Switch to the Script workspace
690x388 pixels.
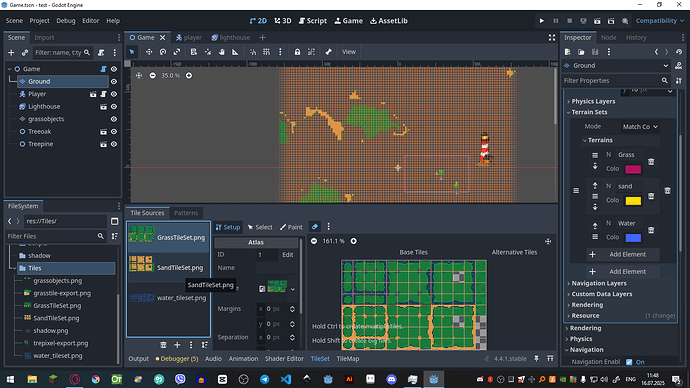(313, 21)
